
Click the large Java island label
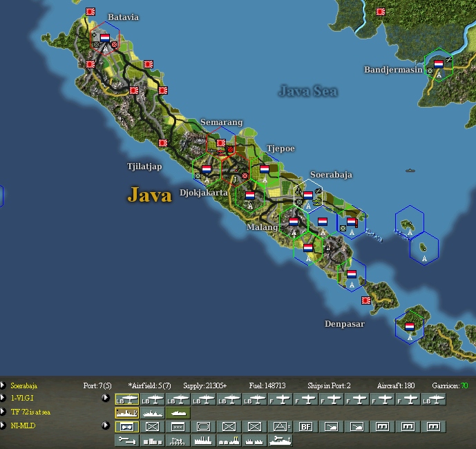[150, 195]
